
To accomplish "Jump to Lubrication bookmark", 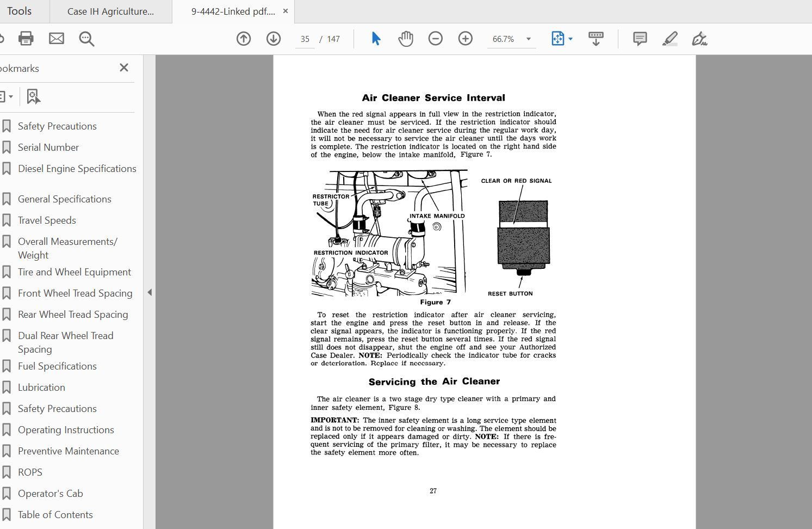I will click(41, 387).
